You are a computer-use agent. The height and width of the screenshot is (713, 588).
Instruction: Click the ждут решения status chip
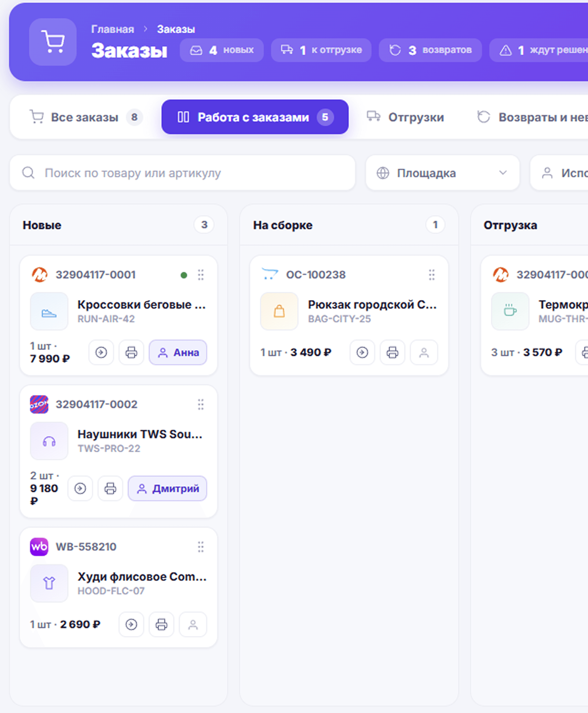539,50
